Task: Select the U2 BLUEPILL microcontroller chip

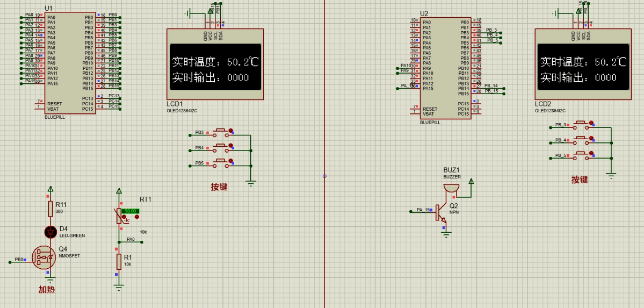Action: click(444, 68)
